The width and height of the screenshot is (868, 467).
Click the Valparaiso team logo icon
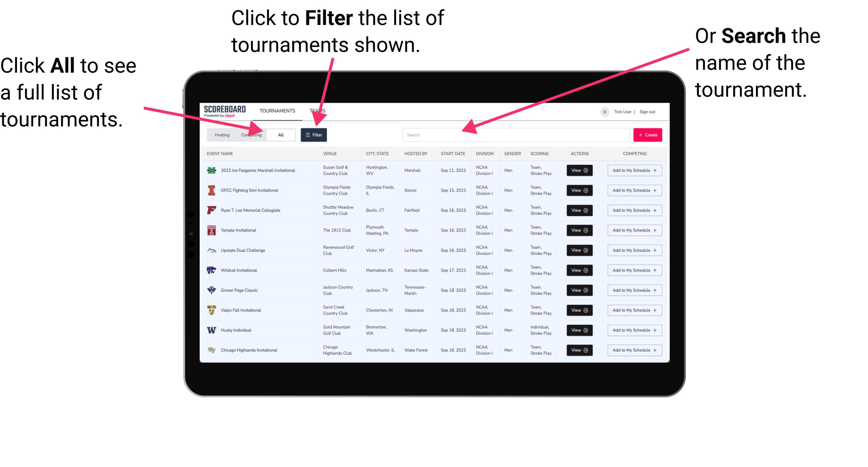pos(212,310)
